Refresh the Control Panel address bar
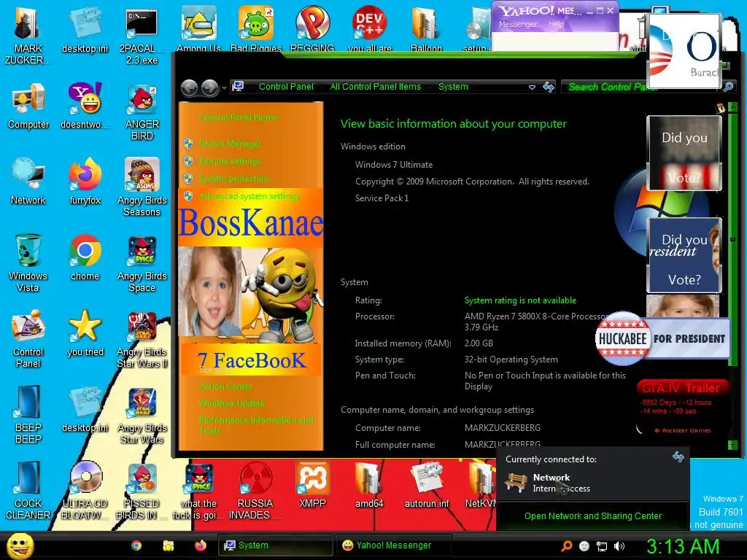 [x=549, y=87]
